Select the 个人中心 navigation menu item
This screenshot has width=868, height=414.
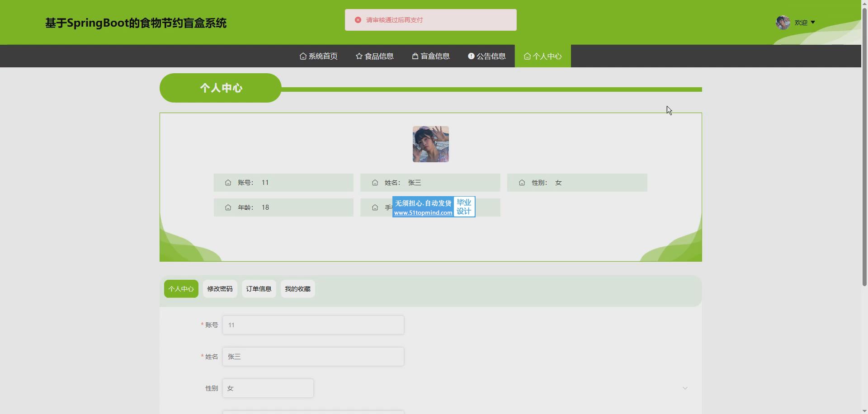coord(542,56)
